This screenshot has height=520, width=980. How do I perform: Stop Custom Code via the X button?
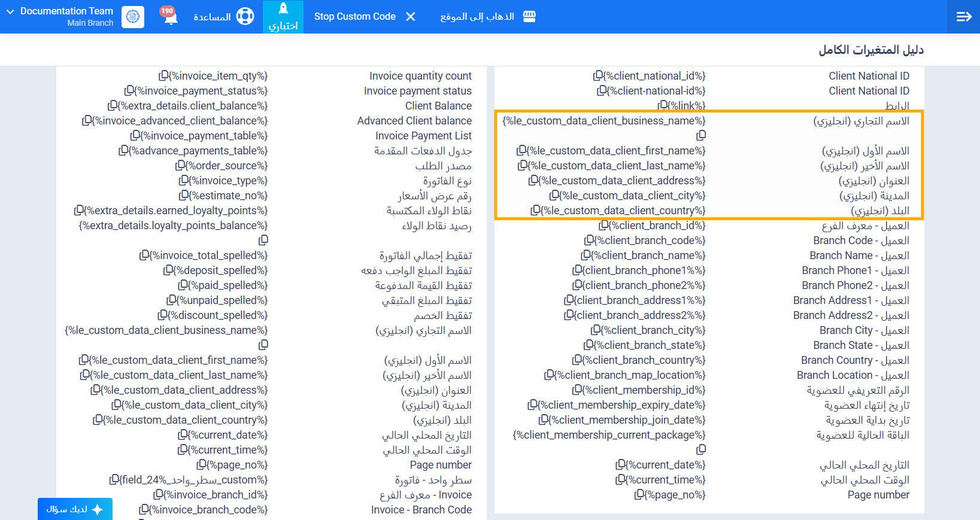[x=411, y=17]
